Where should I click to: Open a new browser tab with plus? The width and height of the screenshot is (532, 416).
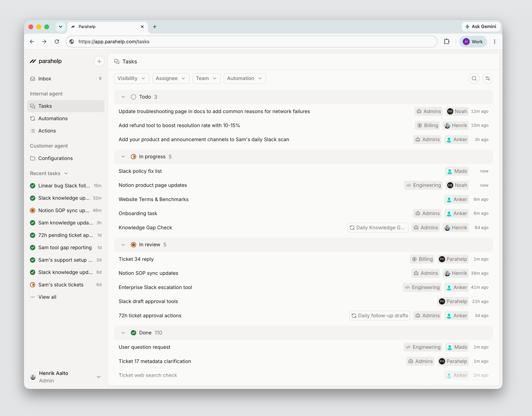[155, 27]
